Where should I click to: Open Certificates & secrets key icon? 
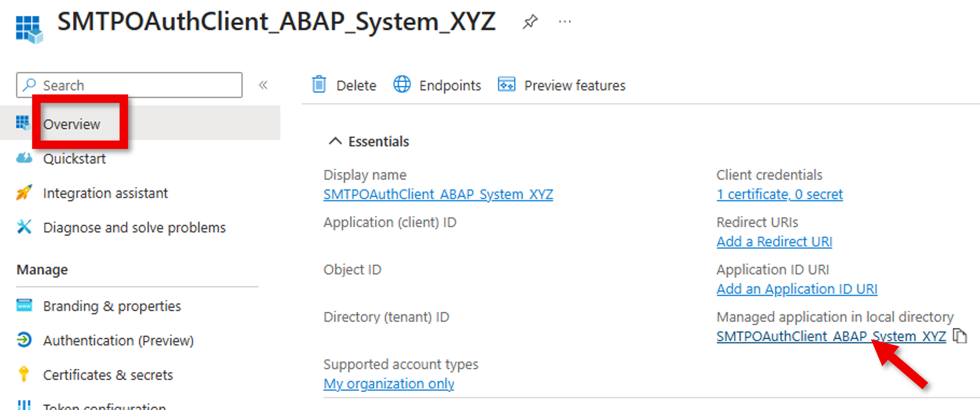(x=24, y=375)
